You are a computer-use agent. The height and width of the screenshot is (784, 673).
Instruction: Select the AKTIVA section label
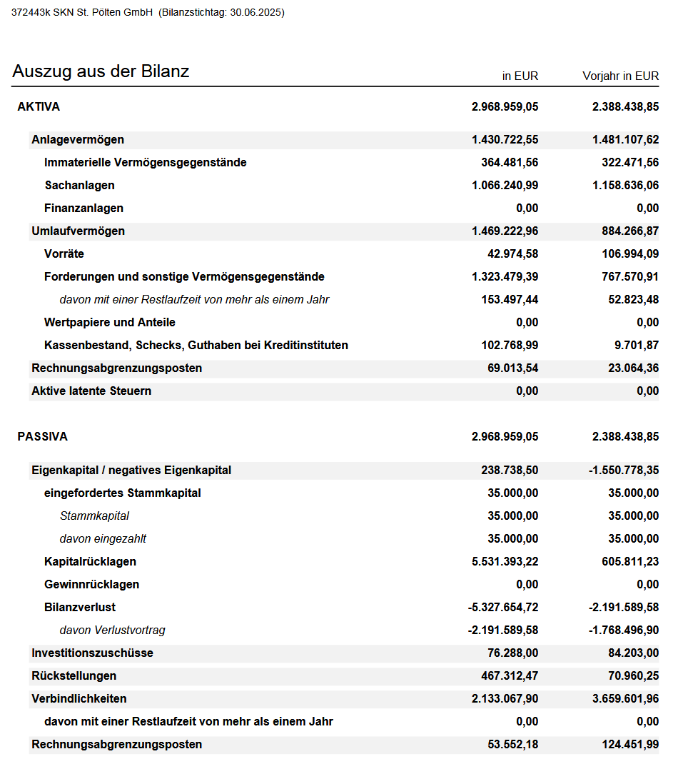(x=39, y=107)
